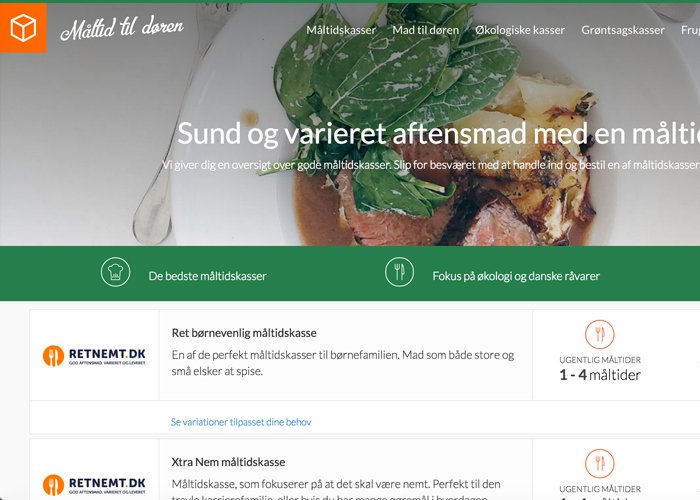The width and height of the screenshot is (700, 500).
Task: Go to Mad til døren menu
Action: [425, 30]
